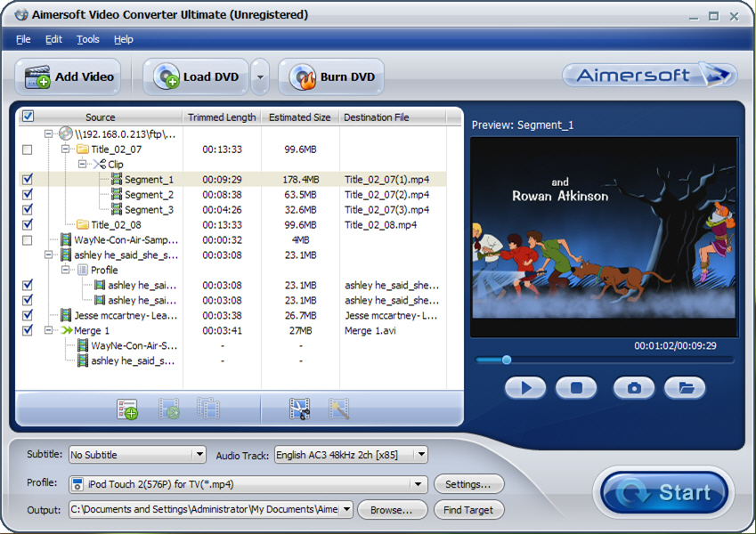Viewport: 756px width, 534px height.
Task: Toggle the select-all checkbox in Source header
Action: coord(27,116)
